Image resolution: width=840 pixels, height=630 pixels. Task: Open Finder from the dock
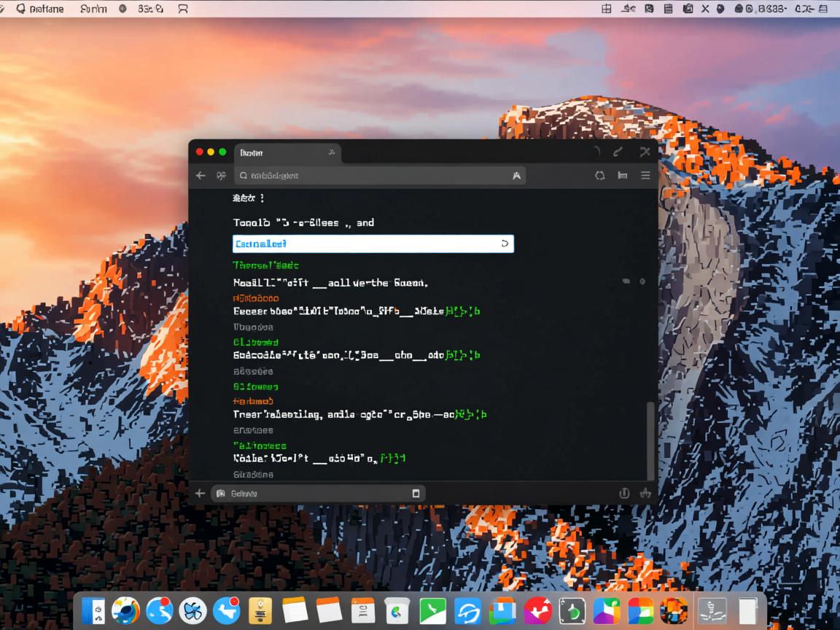(x=93, y=611)
